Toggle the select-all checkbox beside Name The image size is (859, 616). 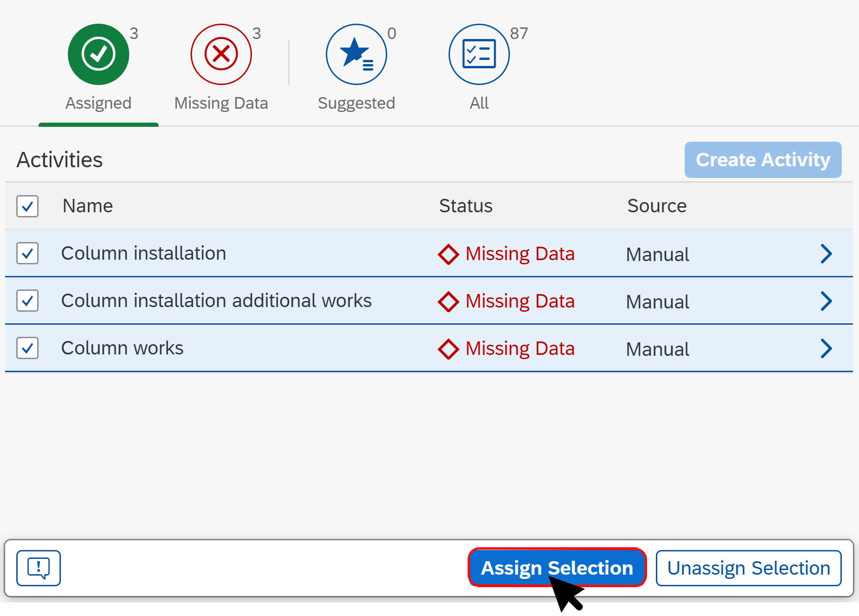27,206
